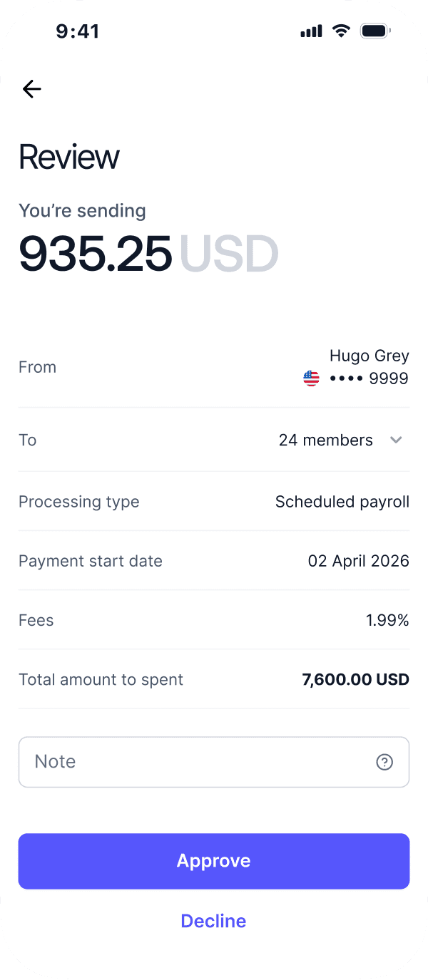This screenshot has width=428, height=980.
Task: Expand the 24 members chevron
Action: point(397,440)
